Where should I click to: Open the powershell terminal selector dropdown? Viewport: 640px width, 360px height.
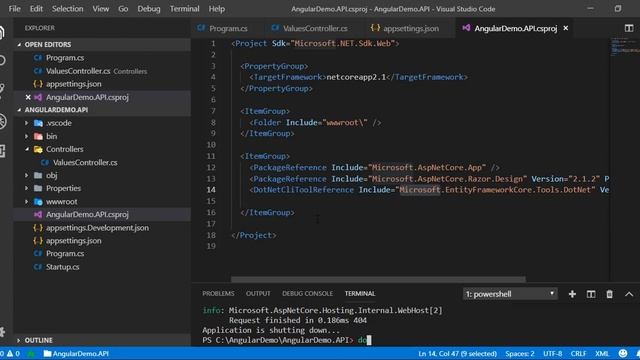click(x=510, y=294)
